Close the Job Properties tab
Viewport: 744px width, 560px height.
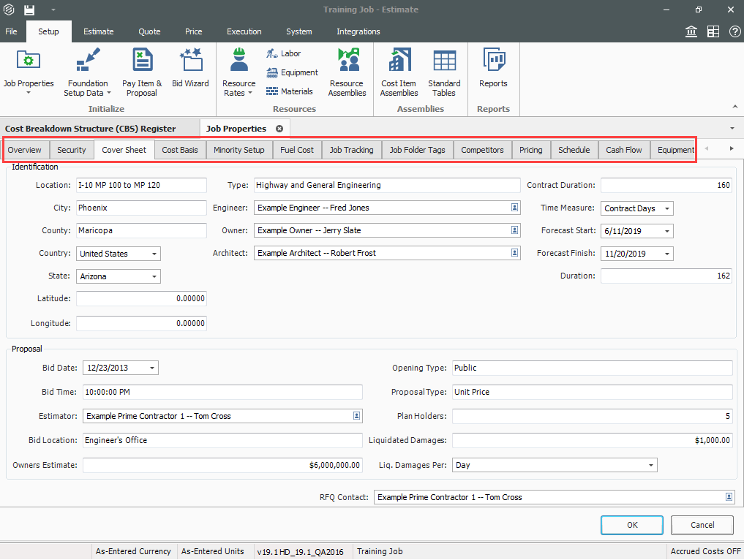279,129
